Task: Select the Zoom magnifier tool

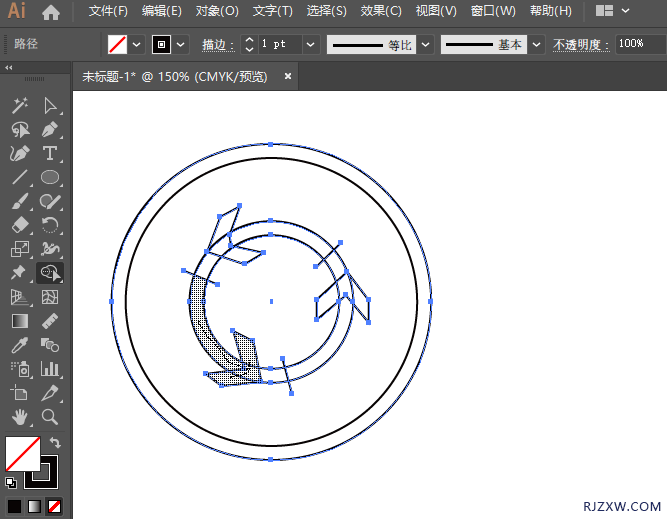Action: point(49,417)
